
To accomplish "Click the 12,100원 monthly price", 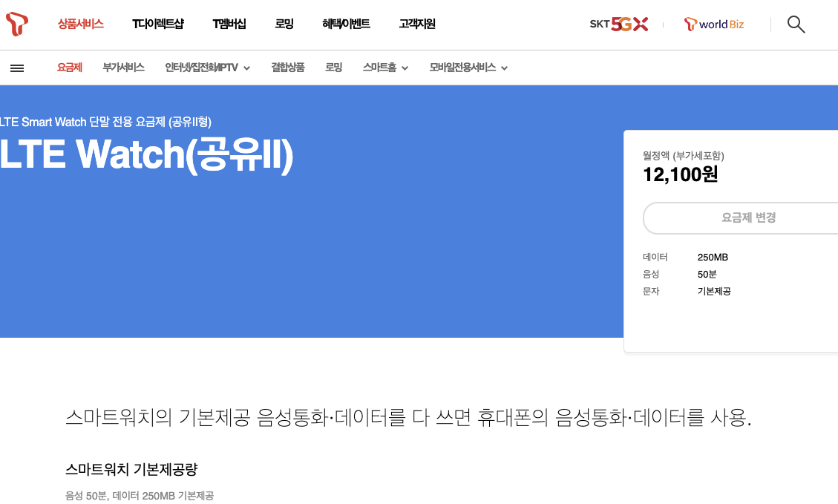I will 681,174.
